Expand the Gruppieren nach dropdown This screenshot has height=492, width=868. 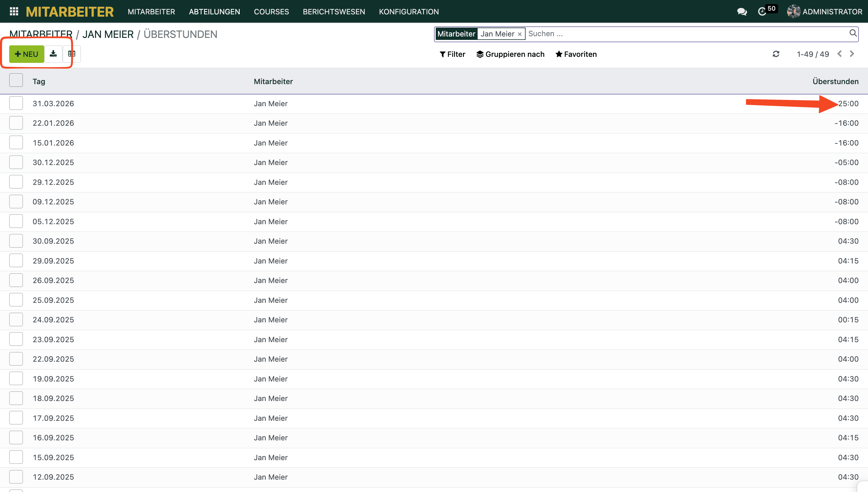(510, 54)
